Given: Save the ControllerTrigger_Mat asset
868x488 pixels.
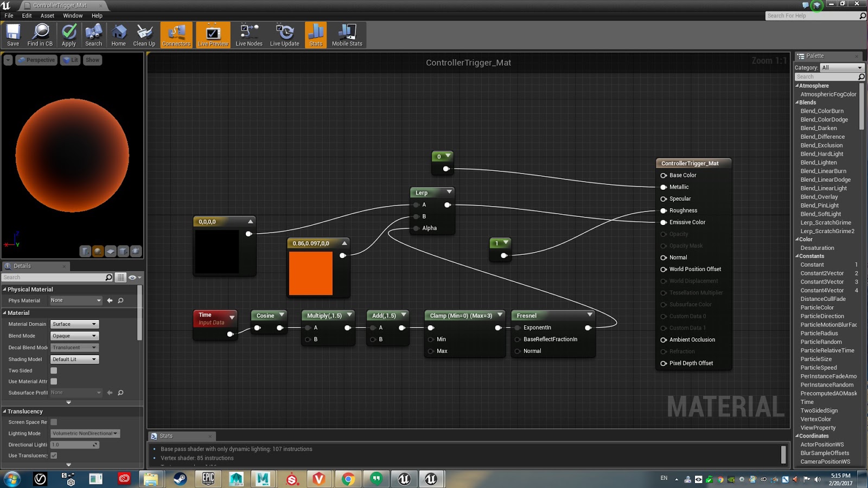Looking at the screenshot, I should click(12, 34).
